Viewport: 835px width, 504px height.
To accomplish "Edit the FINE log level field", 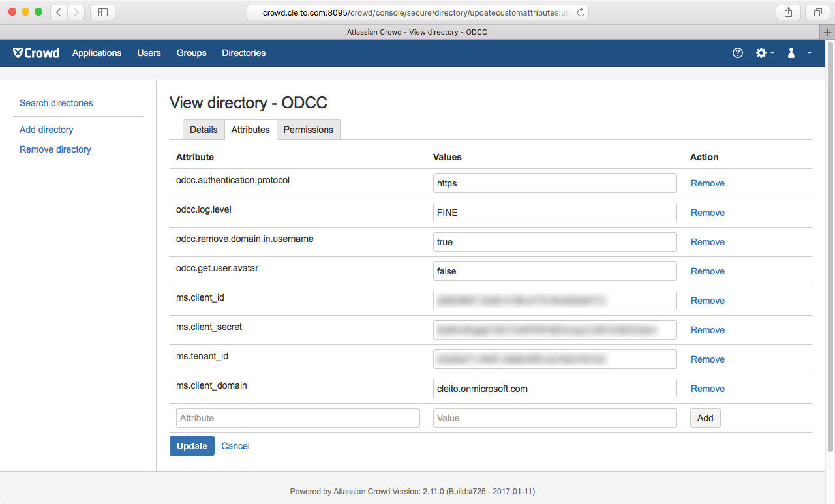I will [x=555, y=213].
